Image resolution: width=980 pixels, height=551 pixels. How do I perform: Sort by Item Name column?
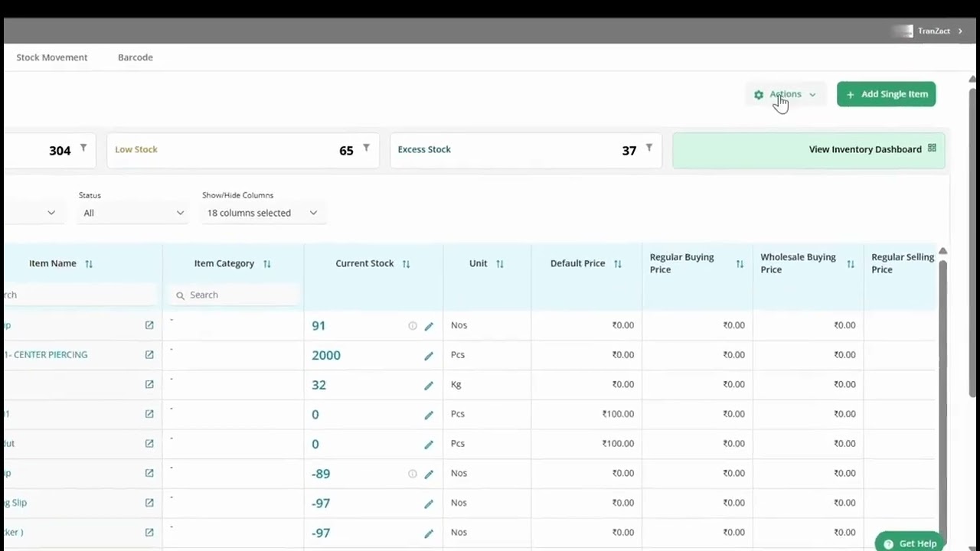[x=89, y=264]
